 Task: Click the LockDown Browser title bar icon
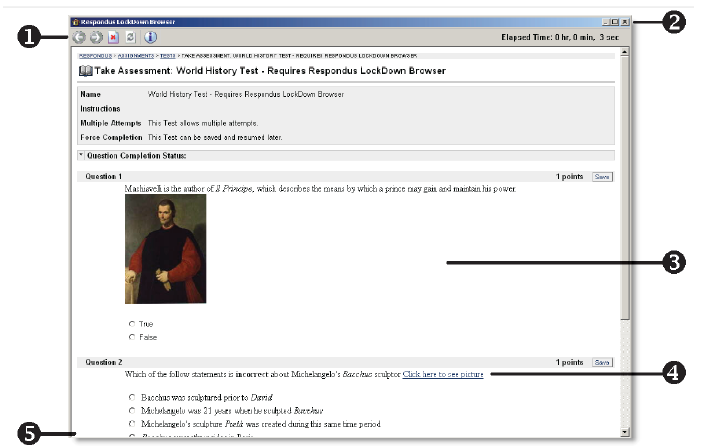click(x=75, y=21)
